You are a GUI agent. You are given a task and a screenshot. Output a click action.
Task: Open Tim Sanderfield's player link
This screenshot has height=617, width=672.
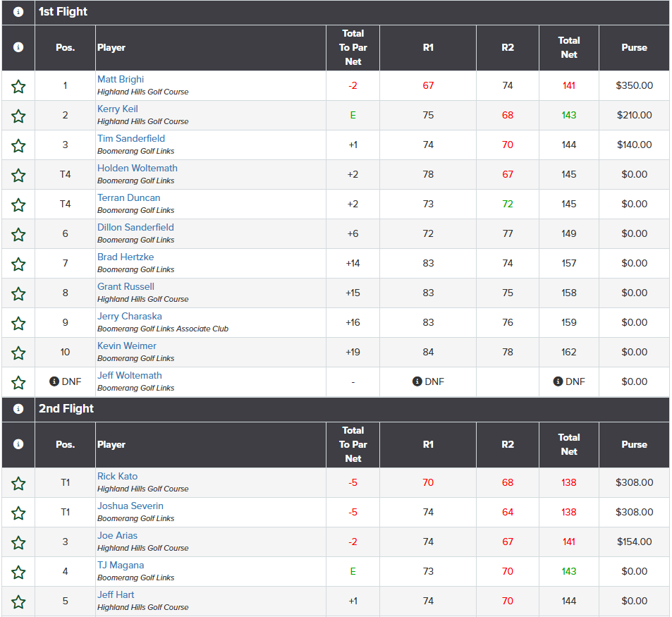point(131,138)
